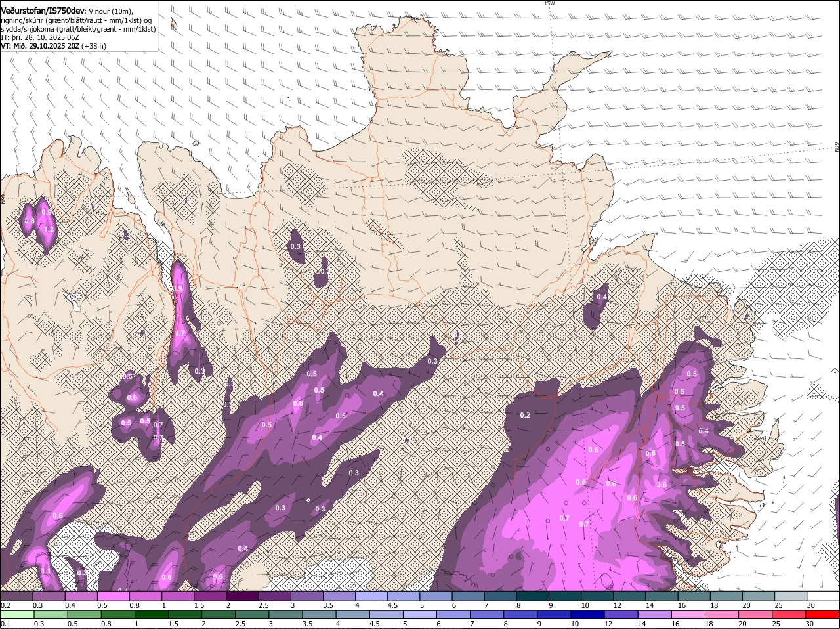Pick upper legend swatch between 4 and 4.5

(371, 596)
